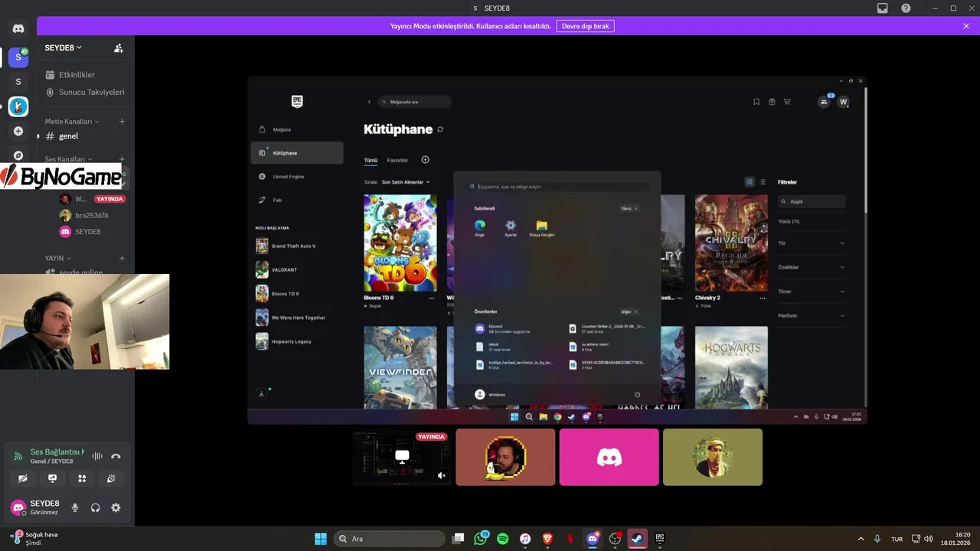The height and width of the screenshot is (551, 980).
Task: Mute microphone in user panel
Action: pos(75,507)
